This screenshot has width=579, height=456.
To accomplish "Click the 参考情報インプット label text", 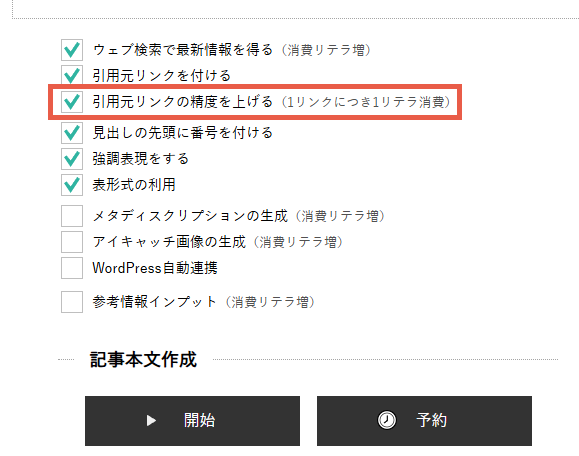I will (x=154, y=302).
